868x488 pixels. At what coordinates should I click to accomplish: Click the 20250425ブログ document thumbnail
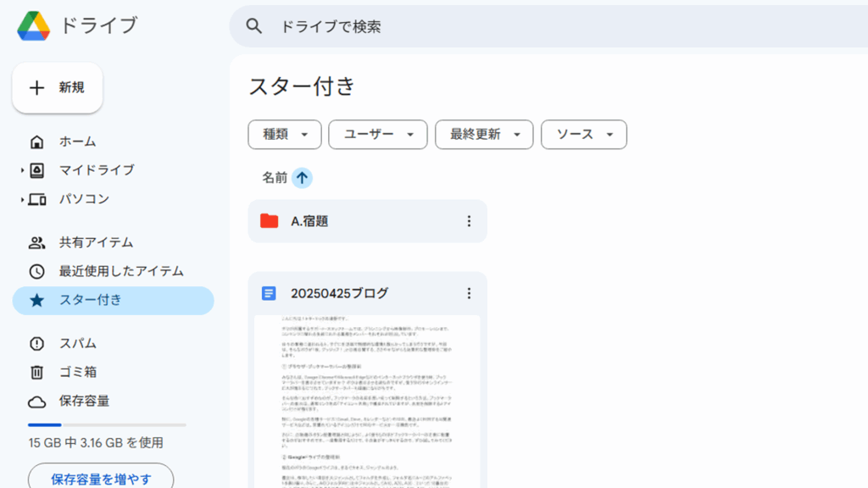tap(366, 398)
